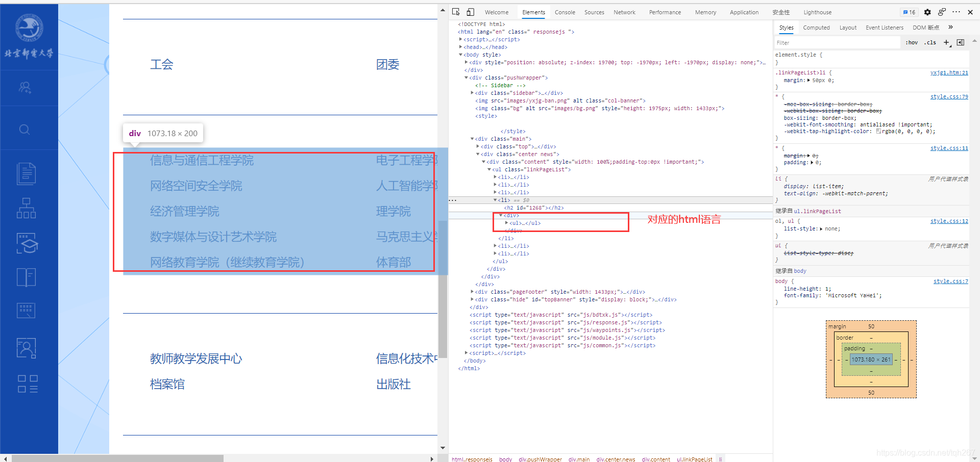Click the document pages sidebar icon
The height and width of the screenshot is (462, 980).
[26, 174]
